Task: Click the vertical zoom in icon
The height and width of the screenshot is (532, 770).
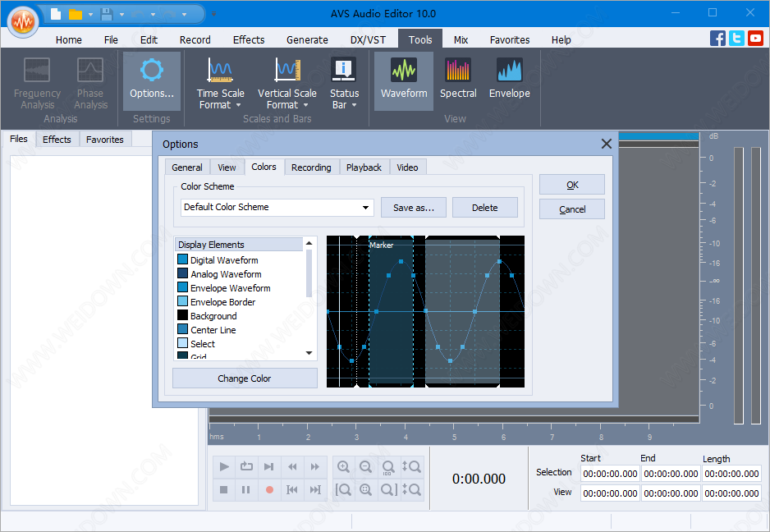Action: click(411, 466)
